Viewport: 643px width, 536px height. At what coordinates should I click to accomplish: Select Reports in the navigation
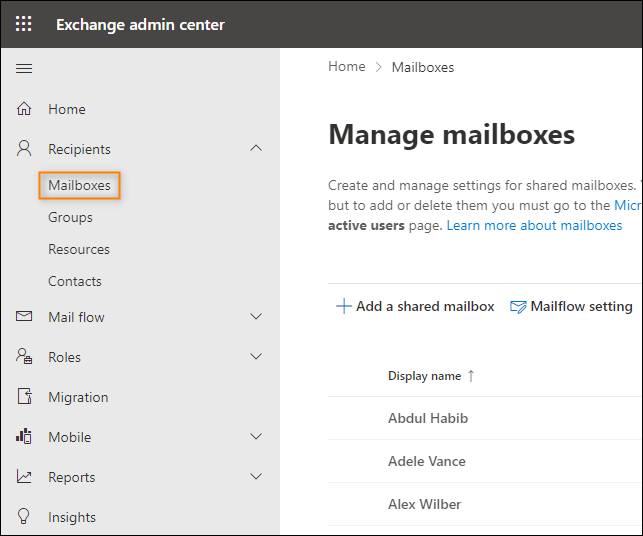click(x=71, y=477)
